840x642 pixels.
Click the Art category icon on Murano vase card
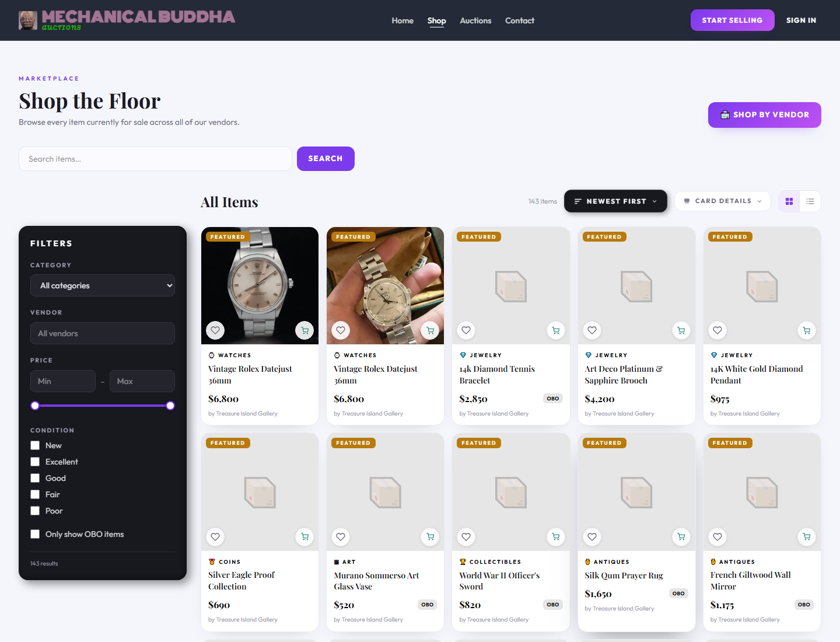(337, 562)
